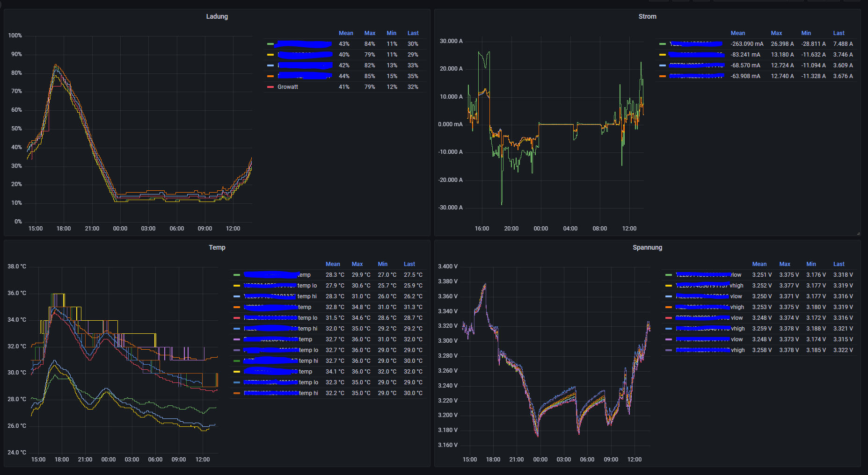Open blue color swatch for Ladung 42% mean series
Screen dimensions: 868x475
pyautogui.click(x=270, y=65)
